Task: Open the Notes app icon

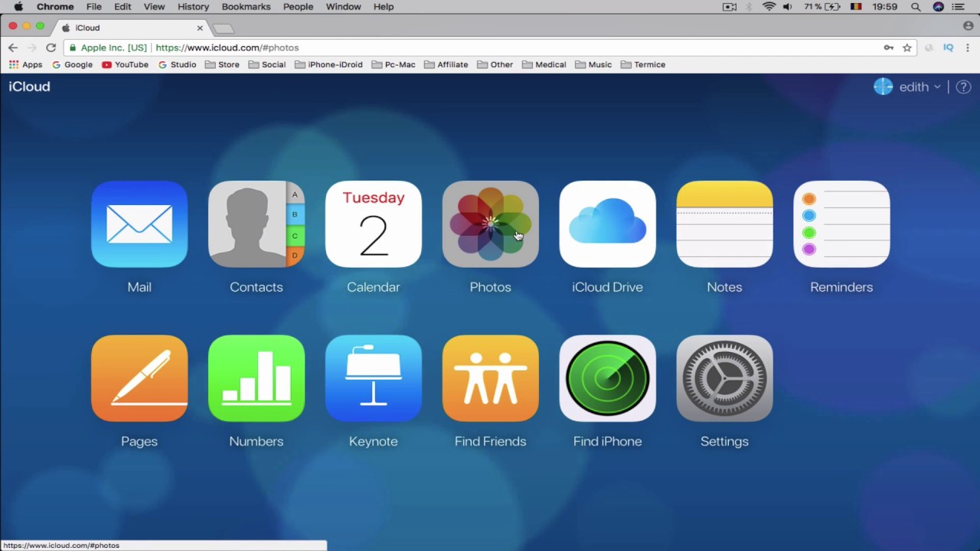Action: (x=725, y=224)
